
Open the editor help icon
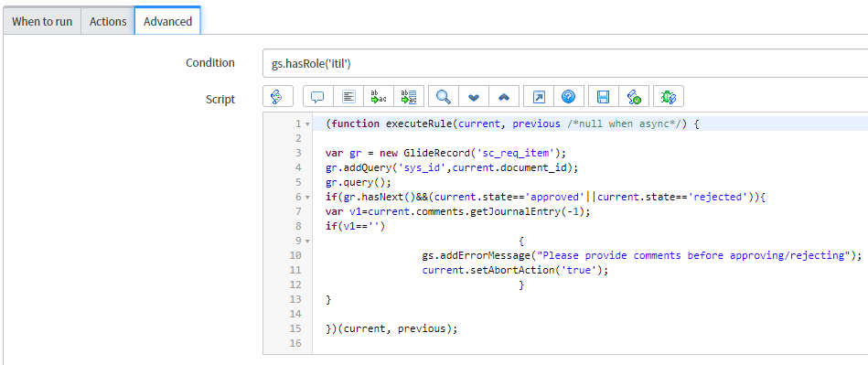pyautogui.click(x=569, y=96)
